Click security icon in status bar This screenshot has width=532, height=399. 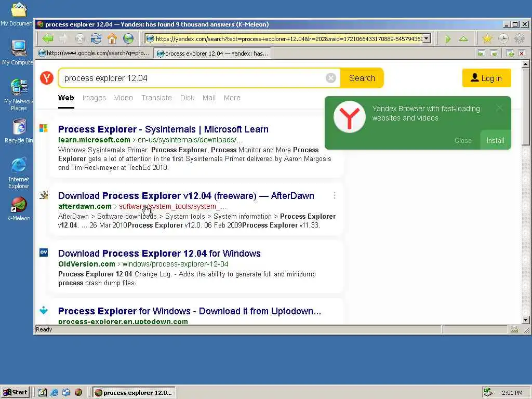tap(514, 329)
